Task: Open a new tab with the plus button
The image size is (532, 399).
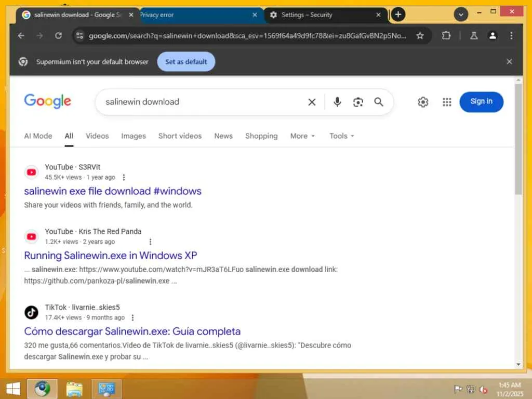Action: 398,15
